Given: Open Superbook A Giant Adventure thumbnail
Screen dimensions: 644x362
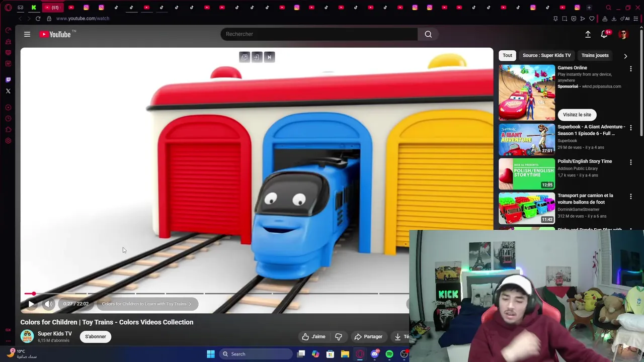Looking at the screenshot, I should pyautogui.click(x=527, y=139).
